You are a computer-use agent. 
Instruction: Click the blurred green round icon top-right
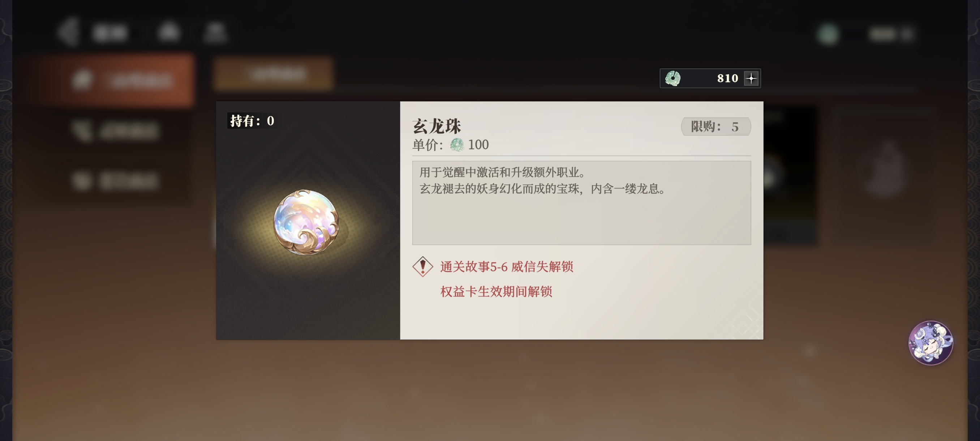coord(828,34)
